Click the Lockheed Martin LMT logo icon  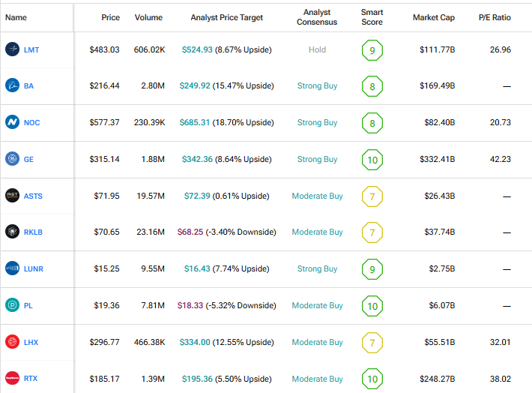pos(13,49)
